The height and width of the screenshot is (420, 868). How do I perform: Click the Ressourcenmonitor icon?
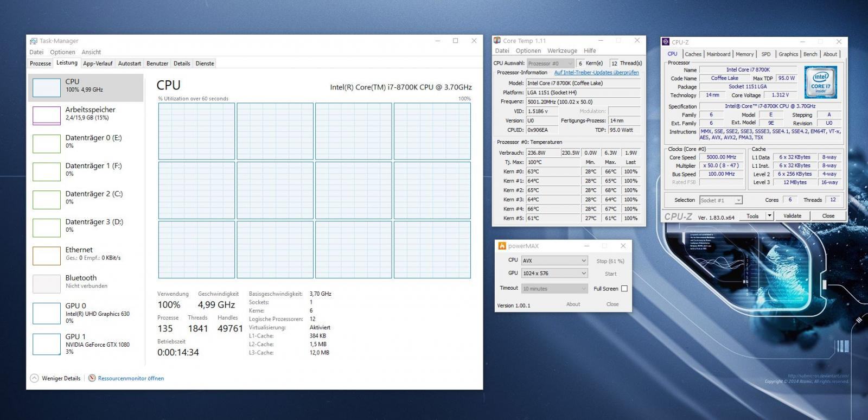[92, 378]
